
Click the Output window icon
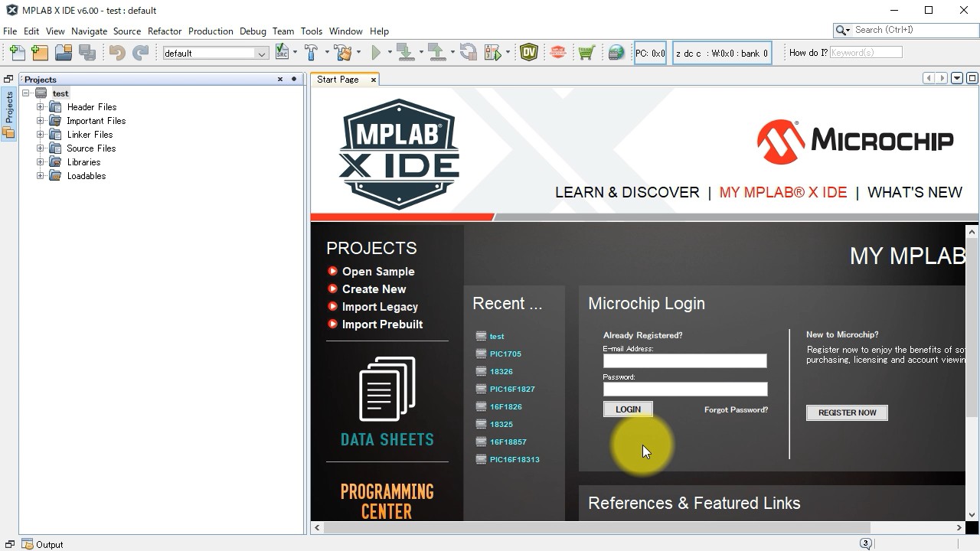(28, 544)
